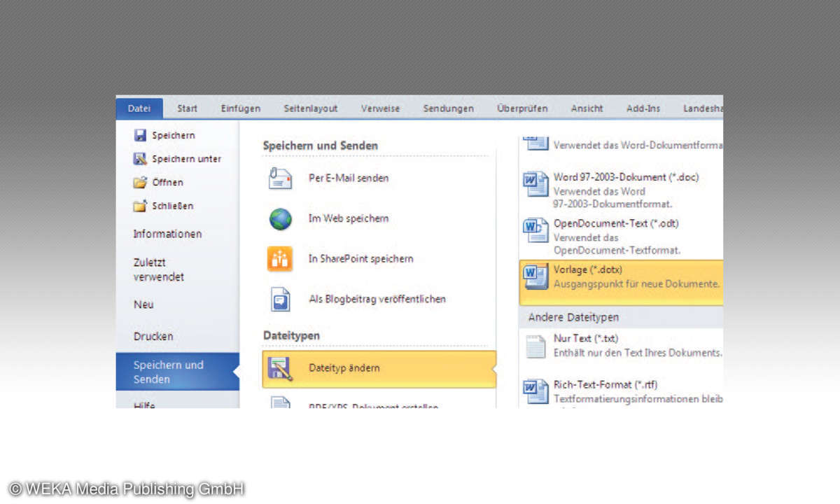840x504 pixels.
Task: Select Vorlage (*.dotx) file type
Action: point(622,283)
